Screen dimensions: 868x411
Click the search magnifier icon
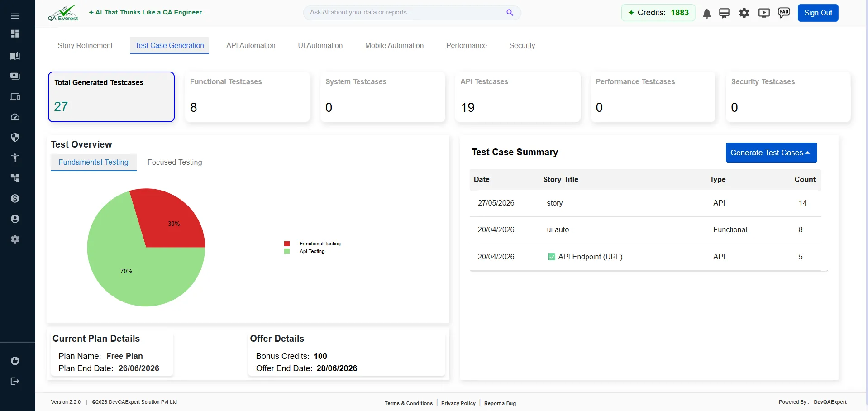click(x=510, y=13)
